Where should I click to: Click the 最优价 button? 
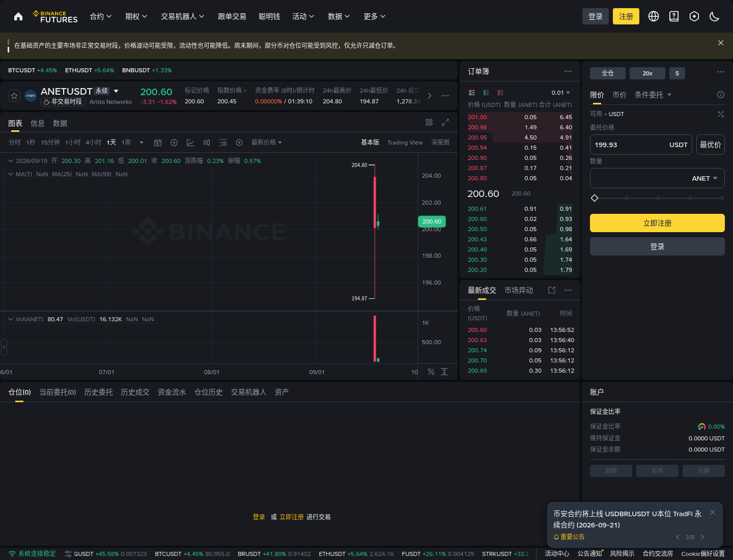coord(711,145)
